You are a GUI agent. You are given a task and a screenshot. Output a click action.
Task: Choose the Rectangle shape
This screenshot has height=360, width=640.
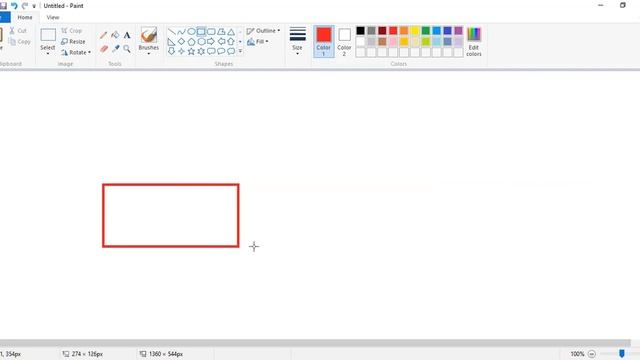(201, 31)
